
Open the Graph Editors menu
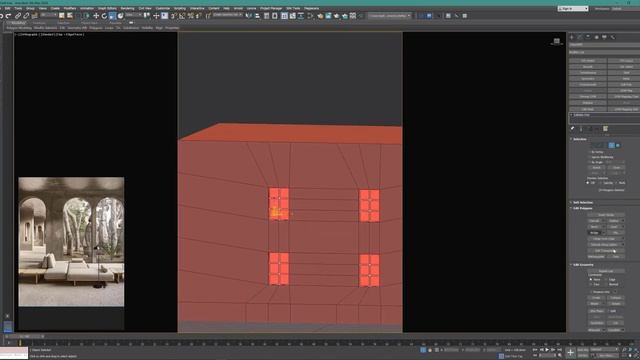coord(107,8)
